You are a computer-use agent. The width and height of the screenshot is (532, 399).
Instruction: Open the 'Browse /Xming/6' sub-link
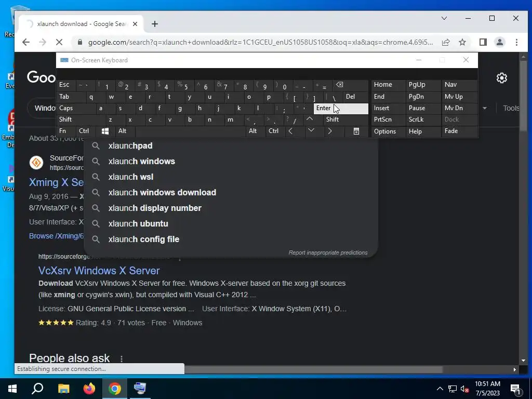tap(56, 236)
